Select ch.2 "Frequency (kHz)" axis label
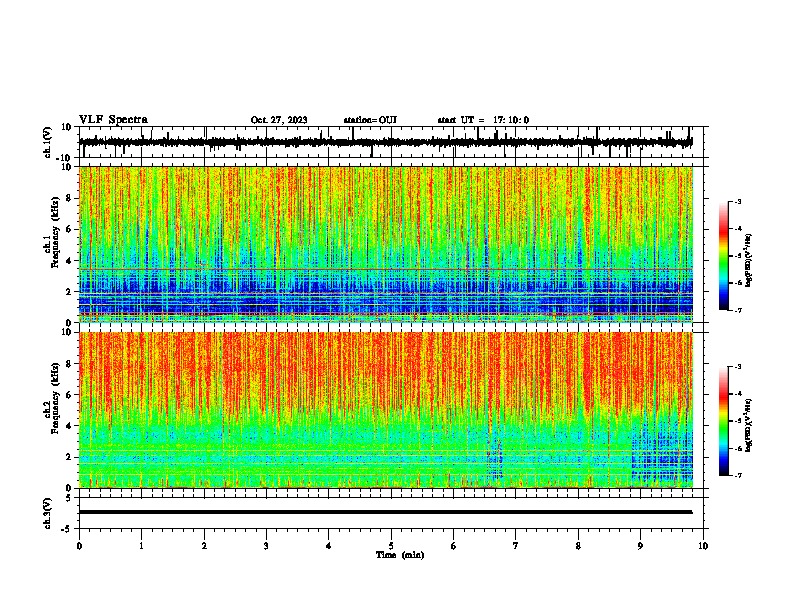The image size is (792, 612). (54, 398)
